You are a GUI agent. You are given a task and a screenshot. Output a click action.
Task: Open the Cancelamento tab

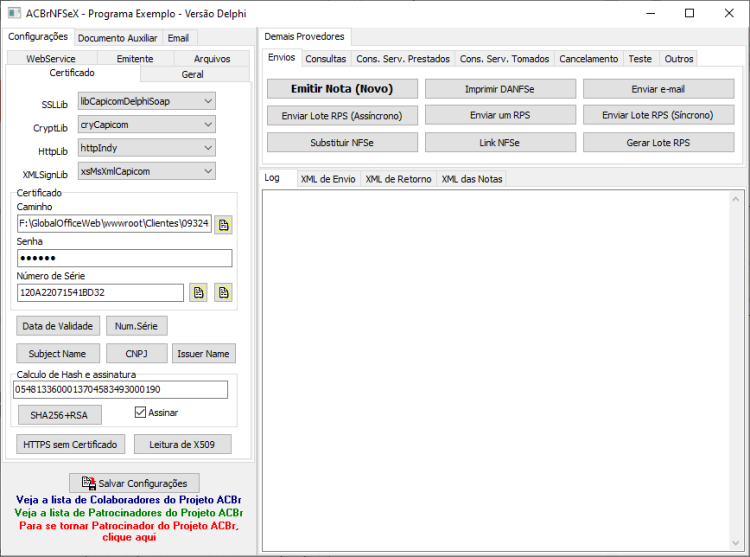tap(588, 59)
